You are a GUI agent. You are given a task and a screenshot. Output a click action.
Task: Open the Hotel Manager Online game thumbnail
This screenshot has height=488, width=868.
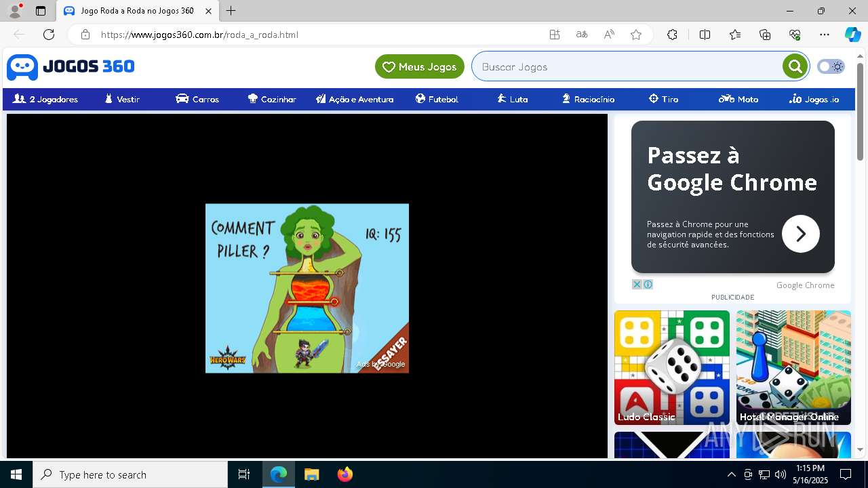pyautogui.click(x=793, y=367)
